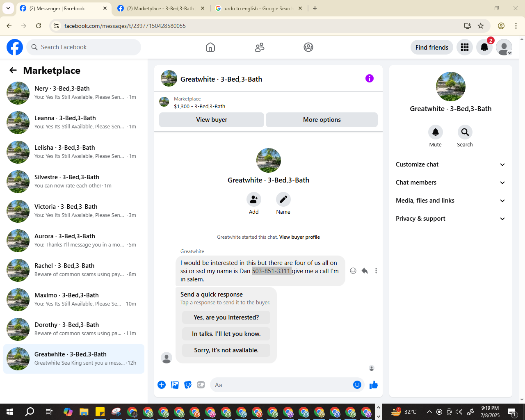
Task: Choose a sticker icon
Action: 188,385
